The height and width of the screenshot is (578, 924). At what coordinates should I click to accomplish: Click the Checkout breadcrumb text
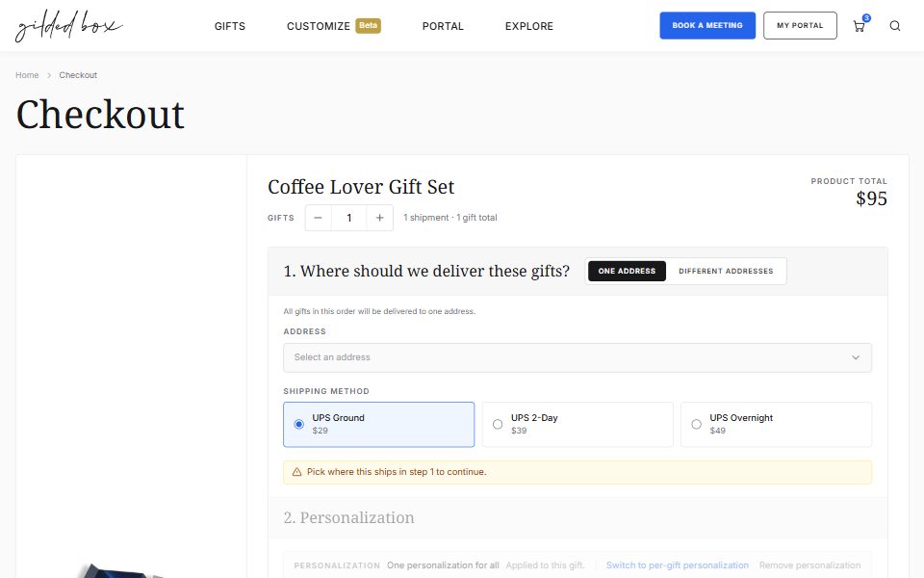[x=78, y=75]
